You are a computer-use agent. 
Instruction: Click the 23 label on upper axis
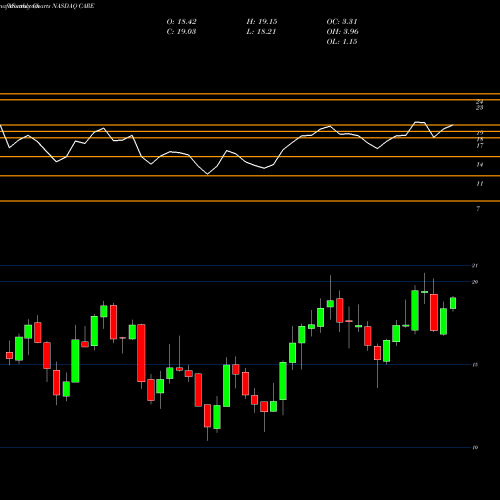480,108
